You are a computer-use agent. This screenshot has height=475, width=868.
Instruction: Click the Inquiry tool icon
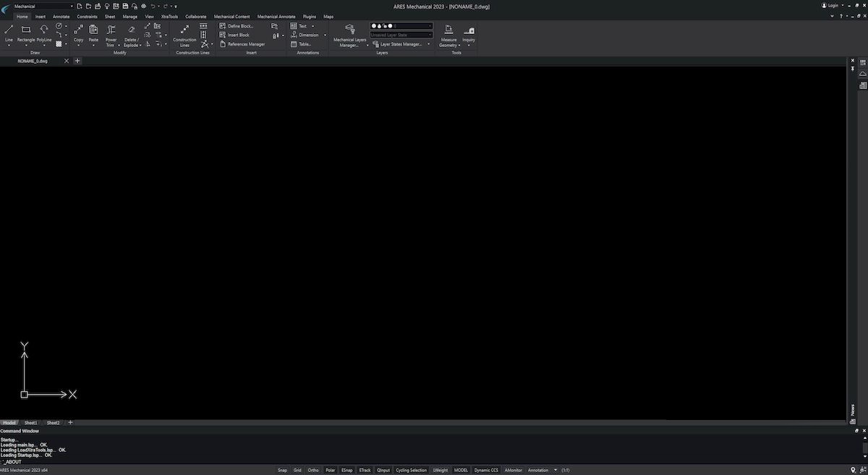(469, 30)
